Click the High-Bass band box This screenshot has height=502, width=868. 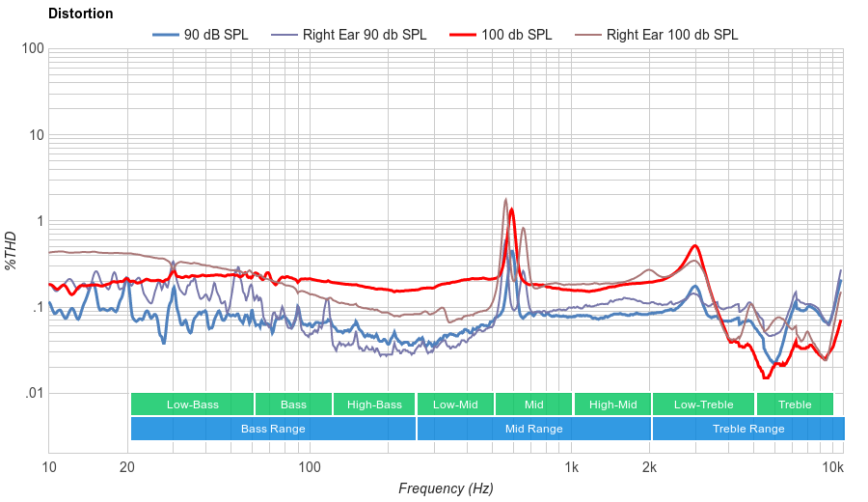tap(374, 404)
